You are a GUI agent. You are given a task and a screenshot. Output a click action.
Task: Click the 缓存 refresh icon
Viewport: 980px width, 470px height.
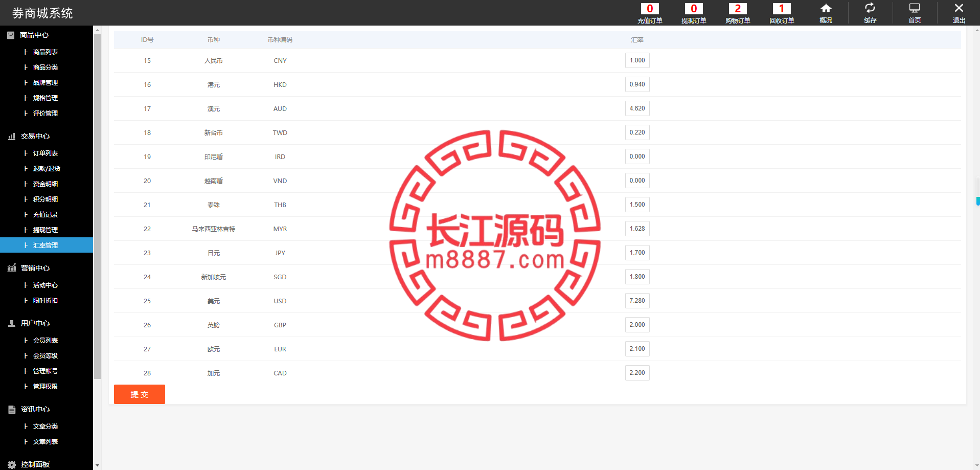click(870, 8)
